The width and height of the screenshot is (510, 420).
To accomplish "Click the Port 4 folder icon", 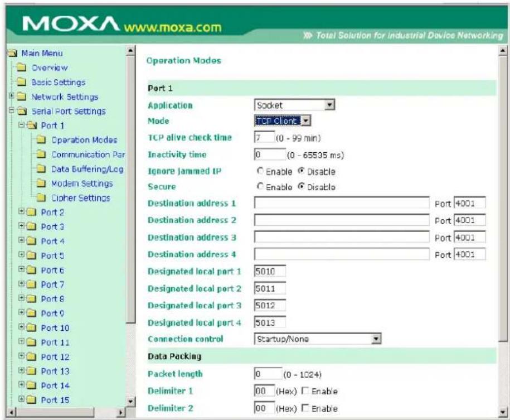I will pos(31,242).
